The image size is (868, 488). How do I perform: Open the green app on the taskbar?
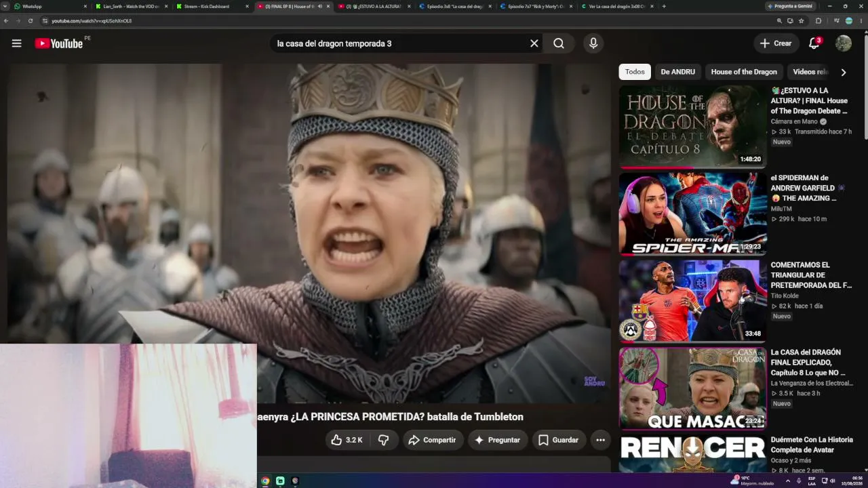click(280, 481)
